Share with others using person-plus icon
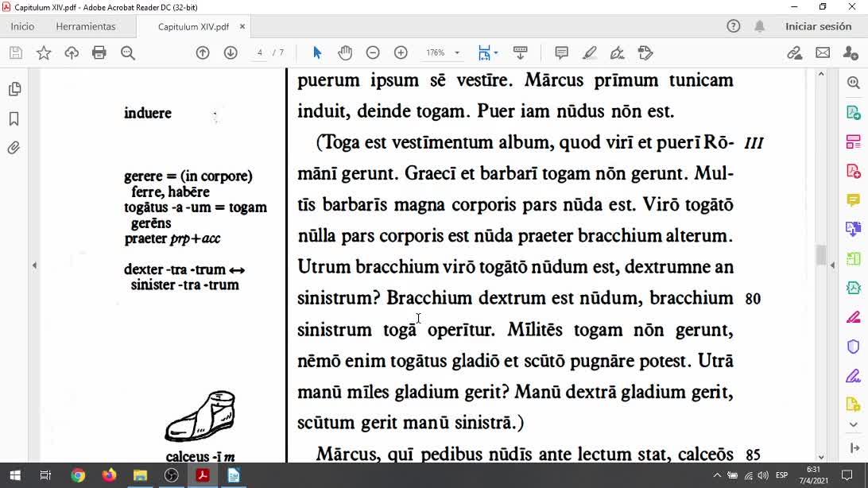Screen dimensions: 868x488 tap(851, 52)
